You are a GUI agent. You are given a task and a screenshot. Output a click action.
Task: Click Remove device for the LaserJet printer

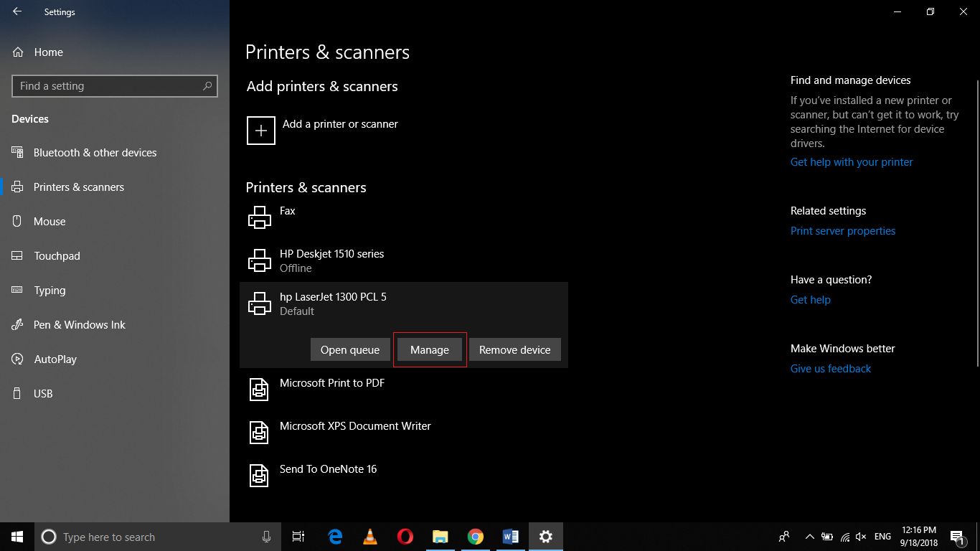[x=514, y=349]
